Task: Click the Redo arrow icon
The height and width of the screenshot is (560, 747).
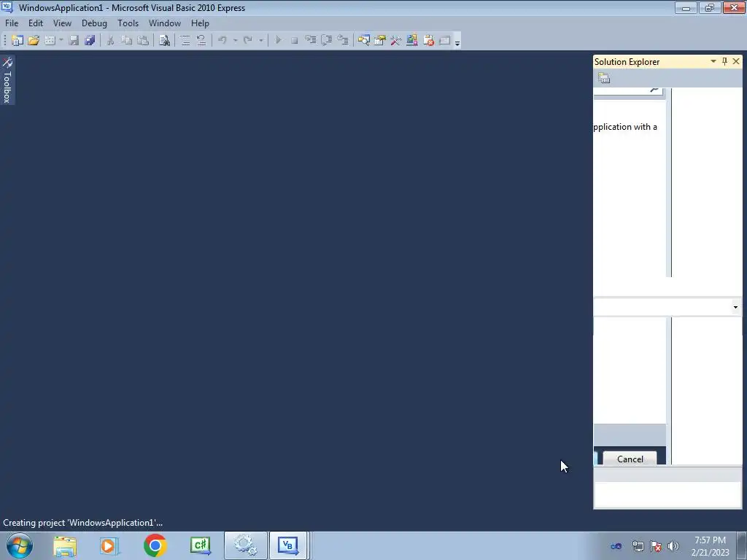Action: tap(248, 41)
